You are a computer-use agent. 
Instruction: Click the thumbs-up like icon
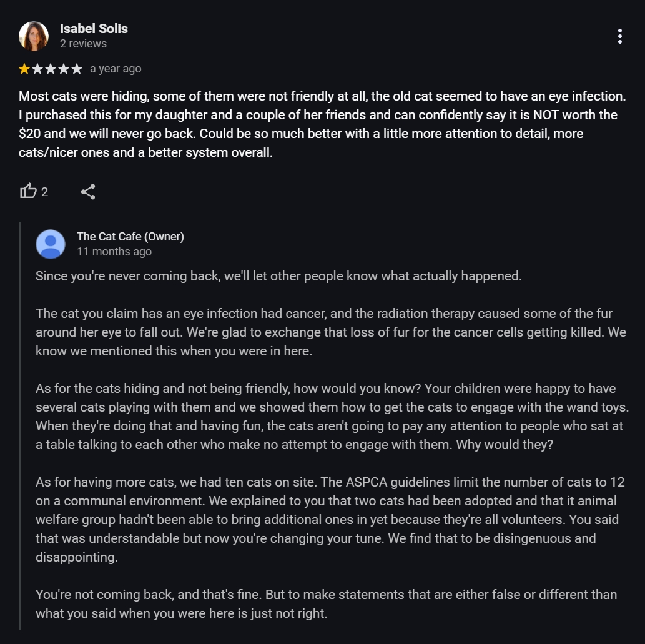click(x=28, y=191)
